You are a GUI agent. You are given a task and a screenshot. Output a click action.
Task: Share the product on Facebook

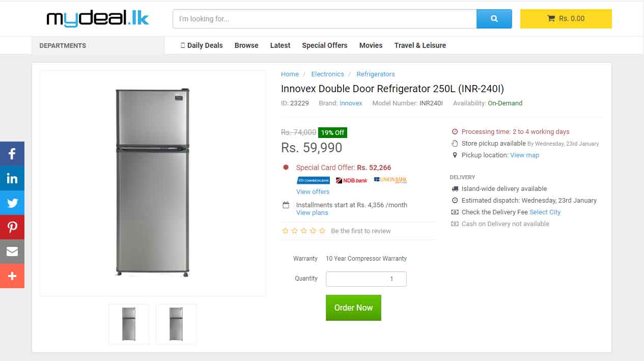[x=12, y=154]
